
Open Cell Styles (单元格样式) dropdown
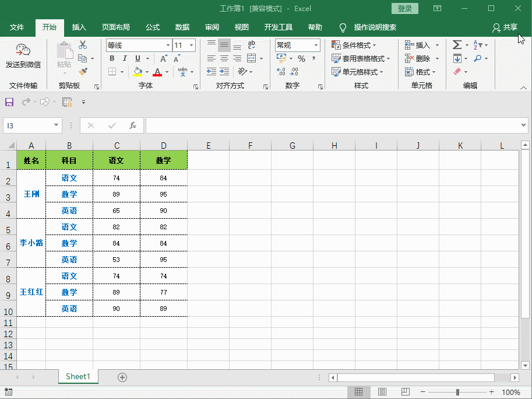tap(358, 72)
